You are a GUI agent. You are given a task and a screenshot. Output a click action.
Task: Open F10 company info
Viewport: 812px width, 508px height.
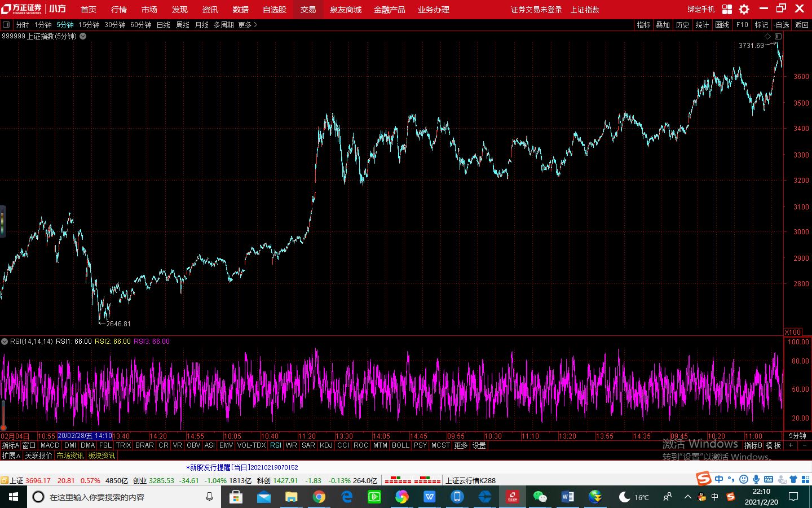pos(742,25)
